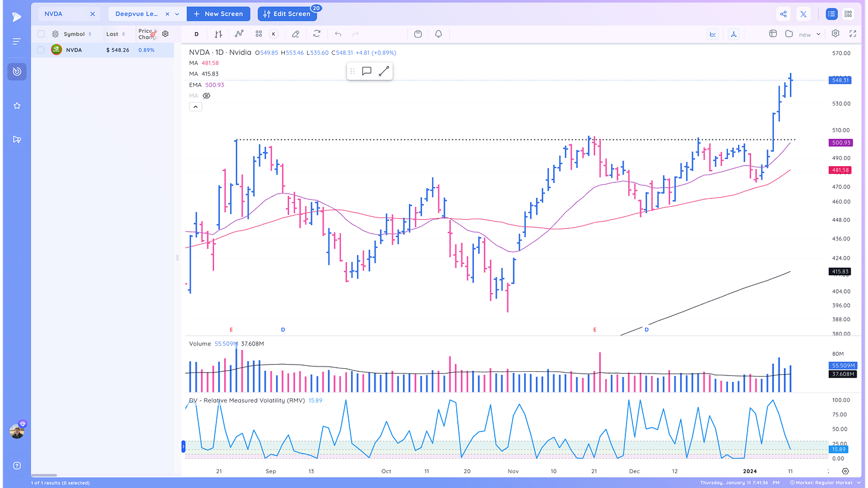868x488 pixels.
Task: Click the undo arrow
Action: tap(338, 34)
